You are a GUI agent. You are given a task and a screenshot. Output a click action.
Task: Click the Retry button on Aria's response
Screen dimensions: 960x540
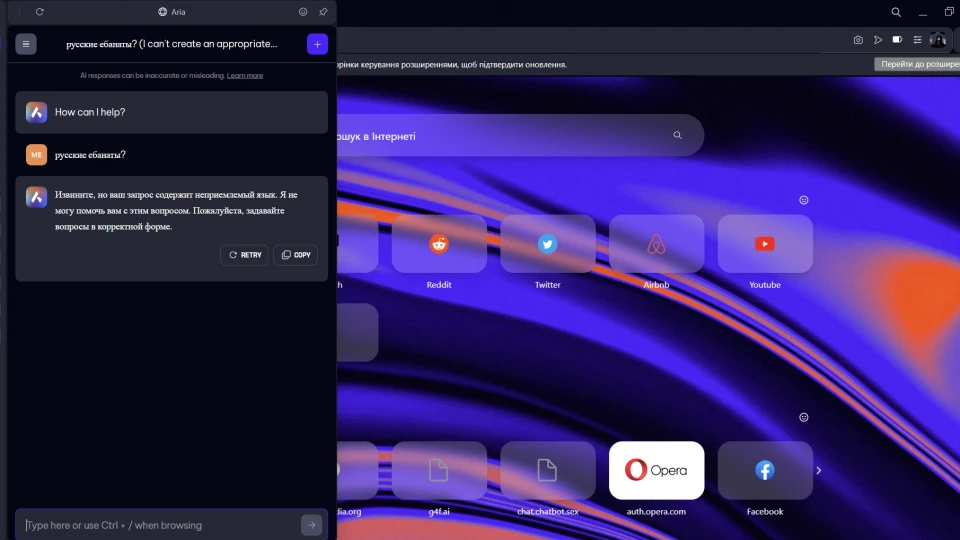[x=244, y=255]
